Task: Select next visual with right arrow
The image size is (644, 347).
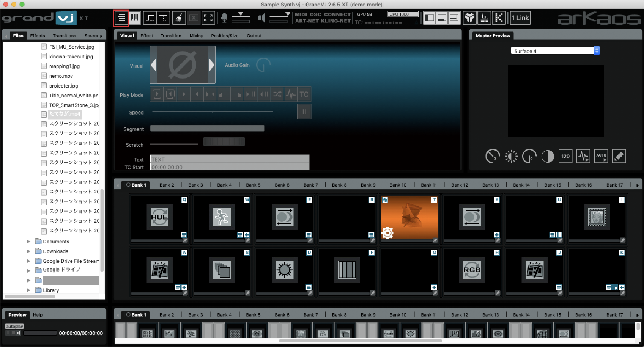Action: (212, 65)
